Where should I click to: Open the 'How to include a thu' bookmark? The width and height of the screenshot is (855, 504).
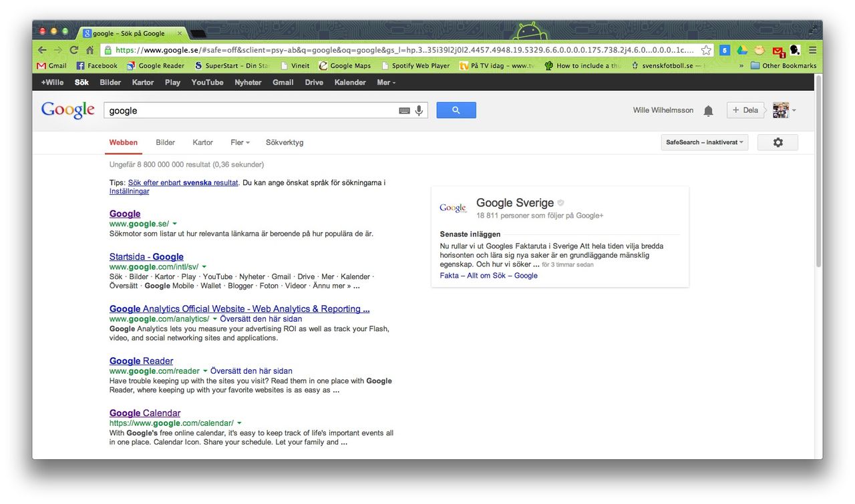click(x=582, y=65)
